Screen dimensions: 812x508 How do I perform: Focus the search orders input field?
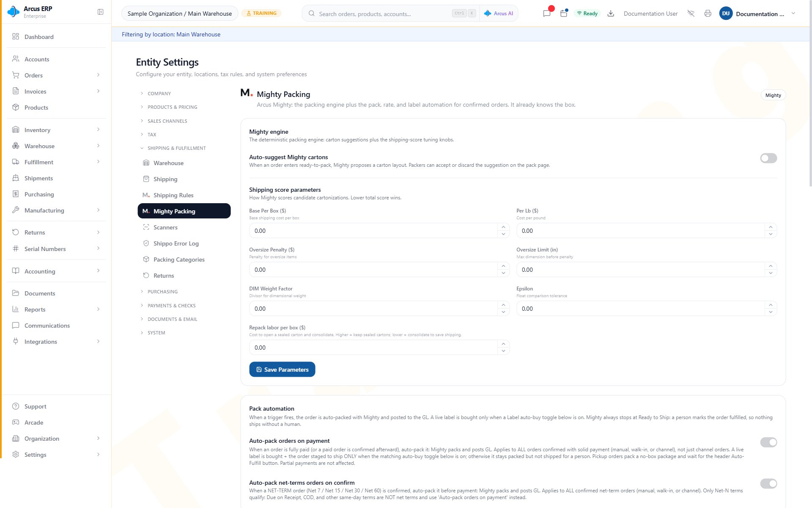tap(383, 14)
